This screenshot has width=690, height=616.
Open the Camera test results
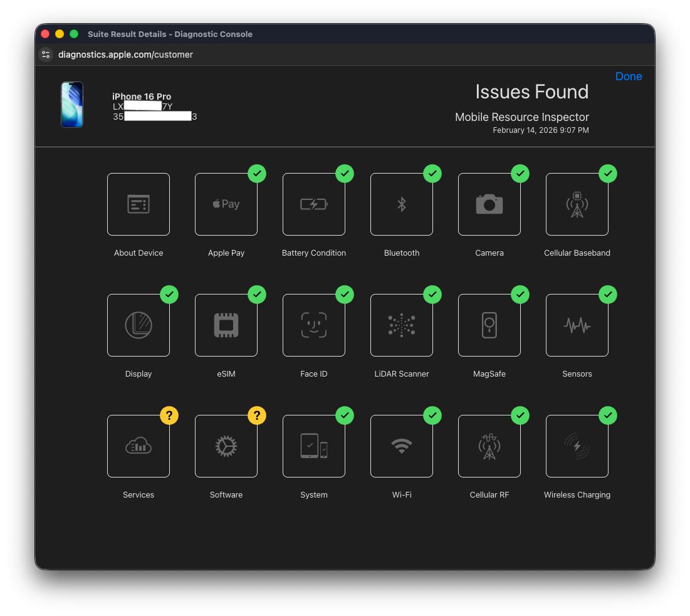489,204
